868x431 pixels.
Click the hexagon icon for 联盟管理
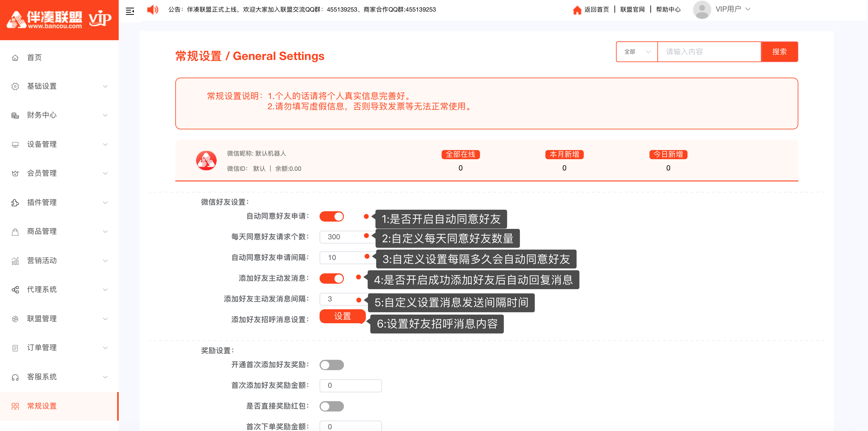(15, 319)
